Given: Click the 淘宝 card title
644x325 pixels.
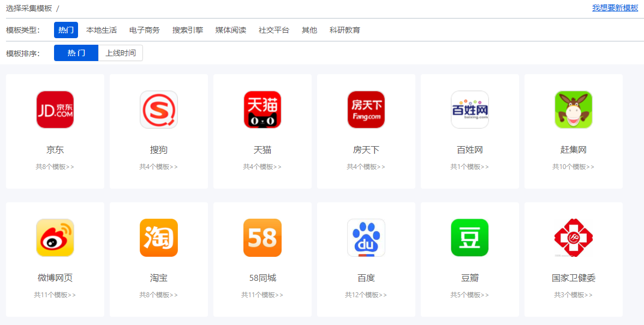Looking at the screenshot, I should [x=158, y=278].
